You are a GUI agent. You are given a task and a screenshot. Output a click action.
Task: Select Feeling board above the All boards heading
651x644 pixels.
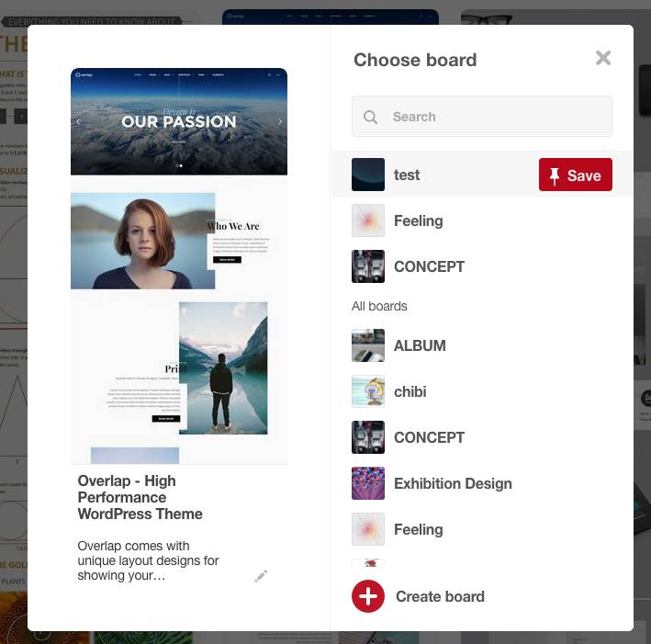coord(418,221)
